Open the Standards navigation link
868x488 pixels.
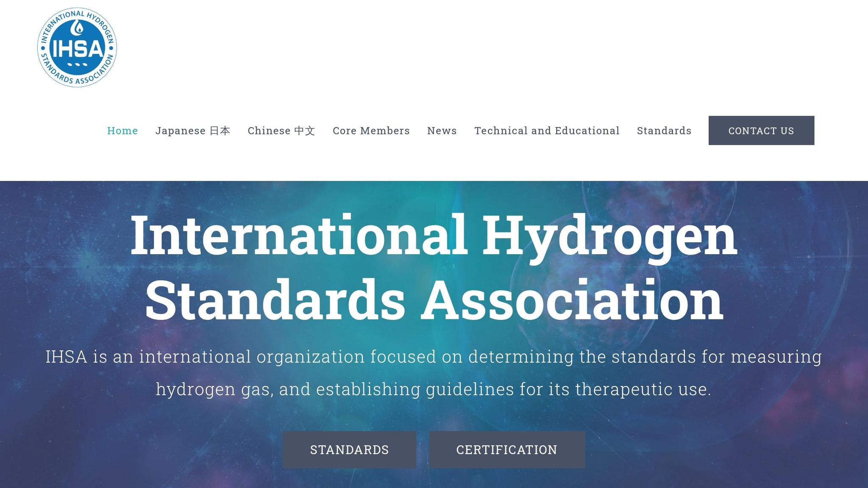point(664,130)
